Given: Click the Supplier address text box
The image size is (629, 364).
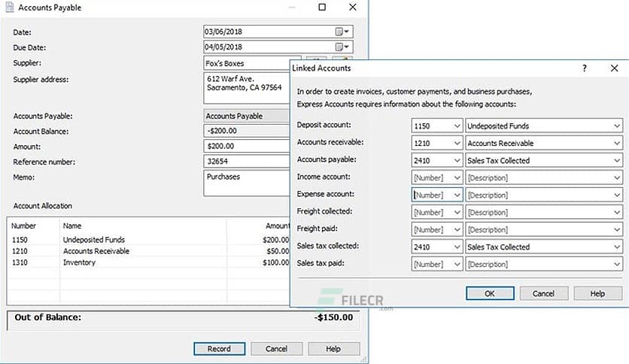Looking at the screenshot, I should click(x=246, y=88).
